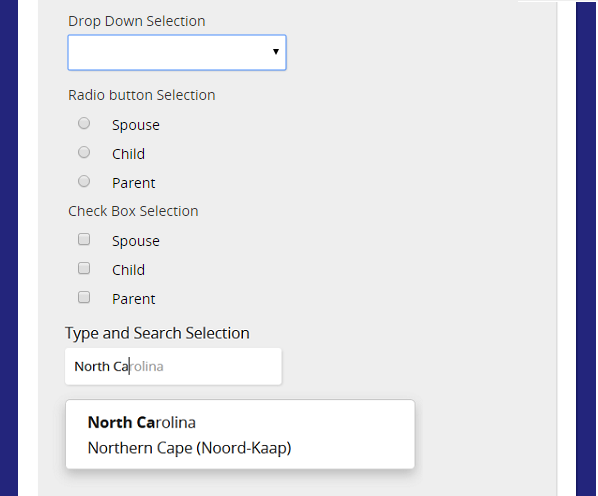Click the Parent text under Check Box Selection

tap(133, 299)
